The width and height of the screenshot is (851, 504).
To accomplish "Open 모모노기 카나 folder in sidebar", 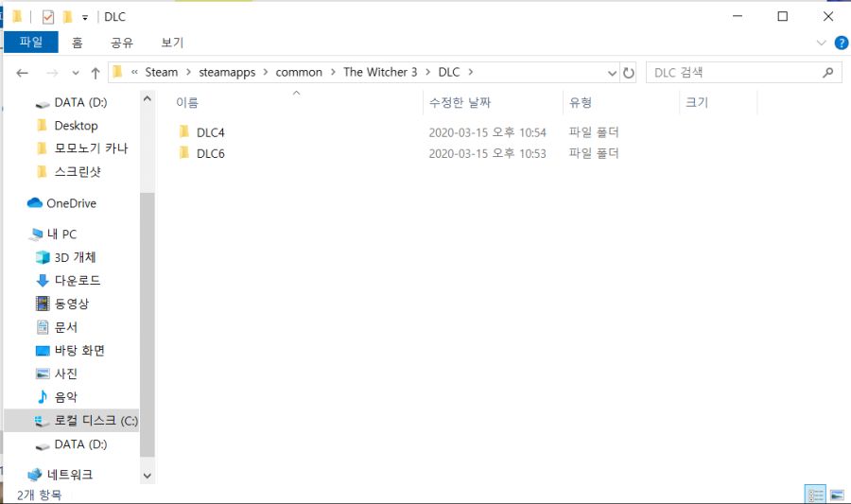I will click(91, 148).
